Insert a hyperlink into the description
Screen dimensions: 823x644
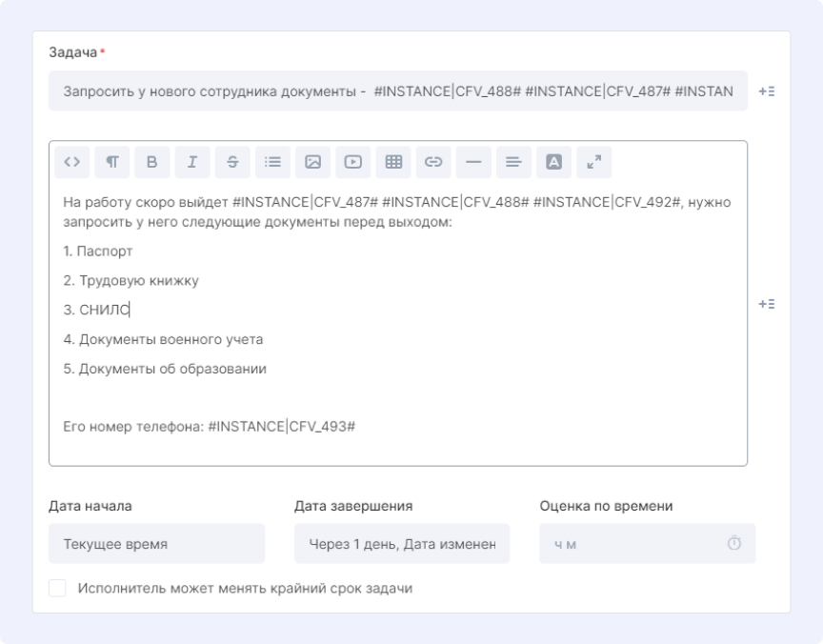(433, 162)
